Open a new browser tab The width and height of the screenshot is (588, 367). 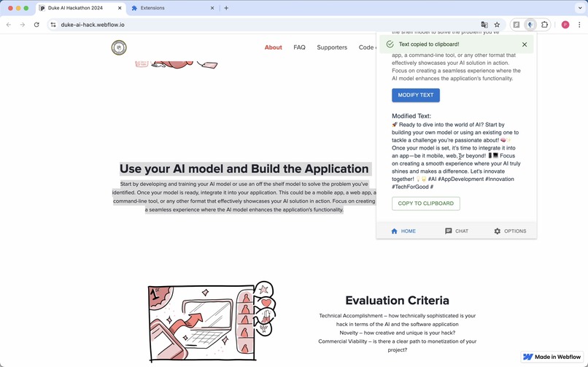point(226,8)
